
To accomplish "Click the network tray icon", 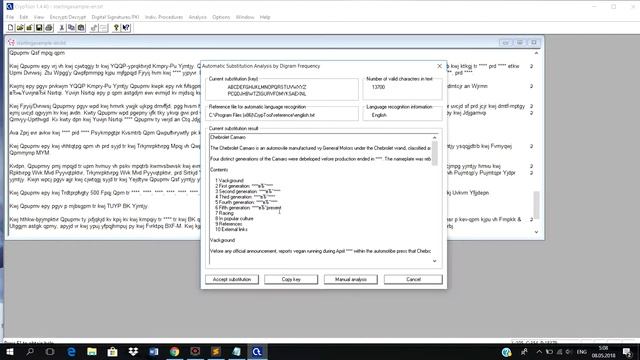I will point(559,352).
